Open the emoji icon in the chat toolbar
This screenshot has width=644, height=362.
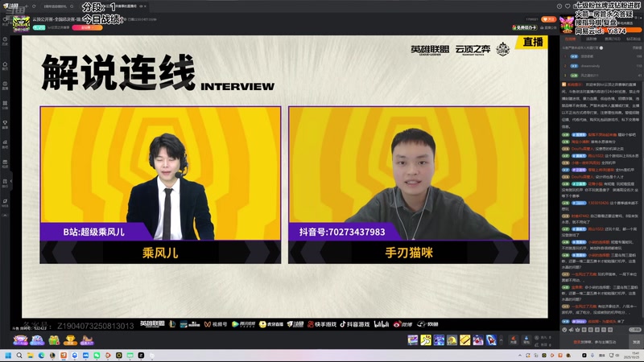click(566, 330)
